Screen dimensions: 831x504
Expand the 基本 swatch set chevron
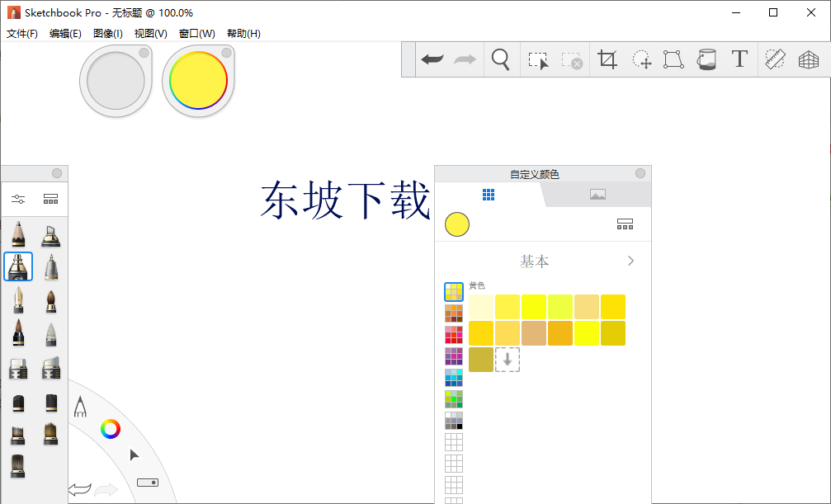click(630, 260)
